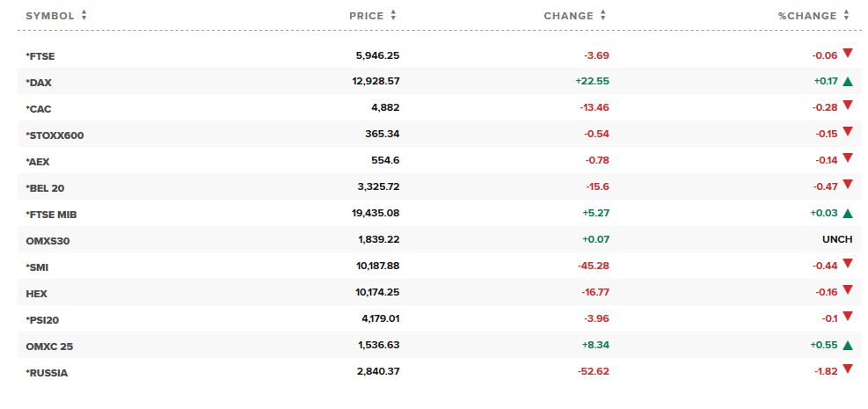Select the DAX price 12,928.57
The width and height of the screenshot is (868, 409).
click(x=376, y=81)
